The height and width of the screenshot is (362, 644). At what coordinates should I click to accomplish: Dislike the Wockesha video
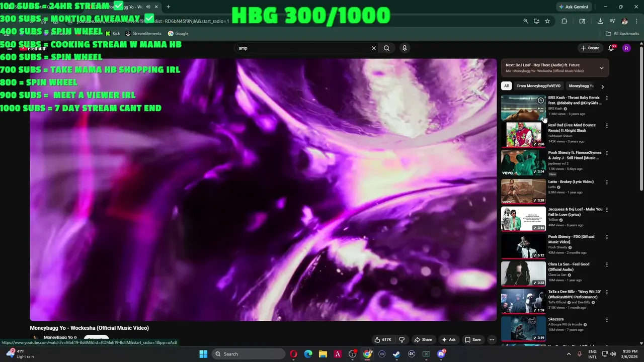401,339
